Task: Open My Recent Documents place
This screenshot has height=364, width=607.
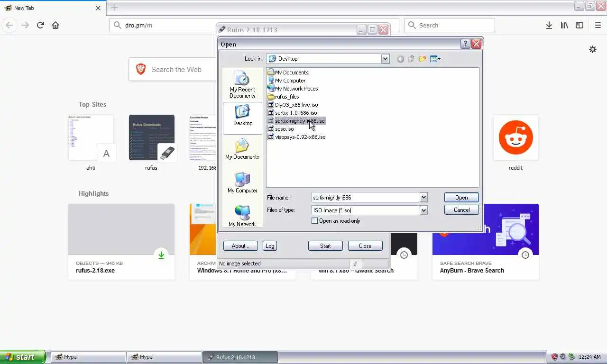Action: pos(242,85)
